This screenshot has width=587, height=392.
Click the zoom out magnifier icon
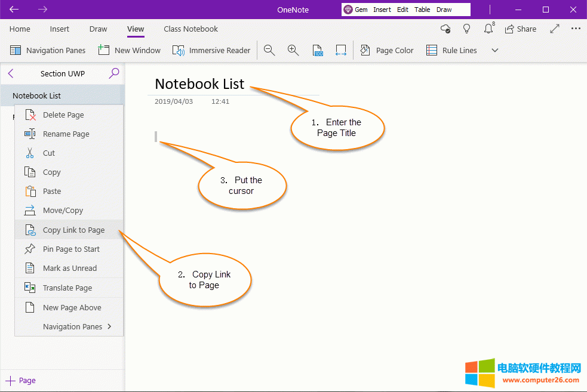[x=269, y=51]
